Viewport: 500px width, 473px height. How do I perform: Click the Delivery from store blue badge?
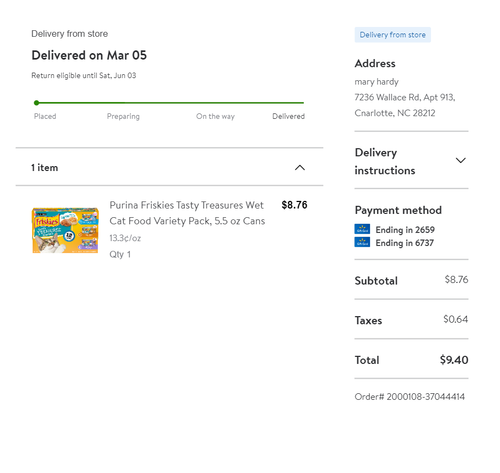point(392,35)
